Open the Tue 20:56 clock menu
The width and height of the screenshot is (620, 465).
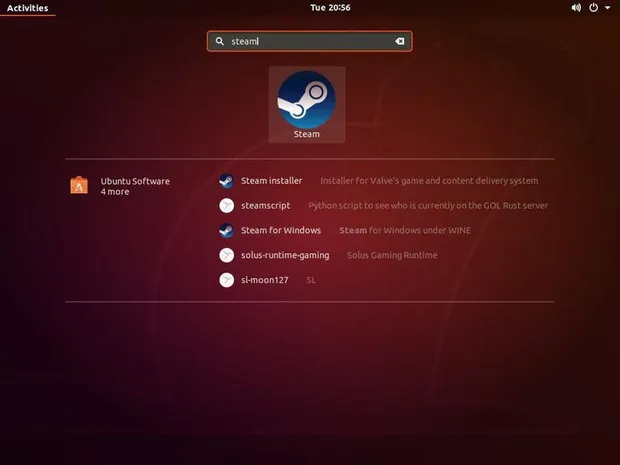point(330,8)
